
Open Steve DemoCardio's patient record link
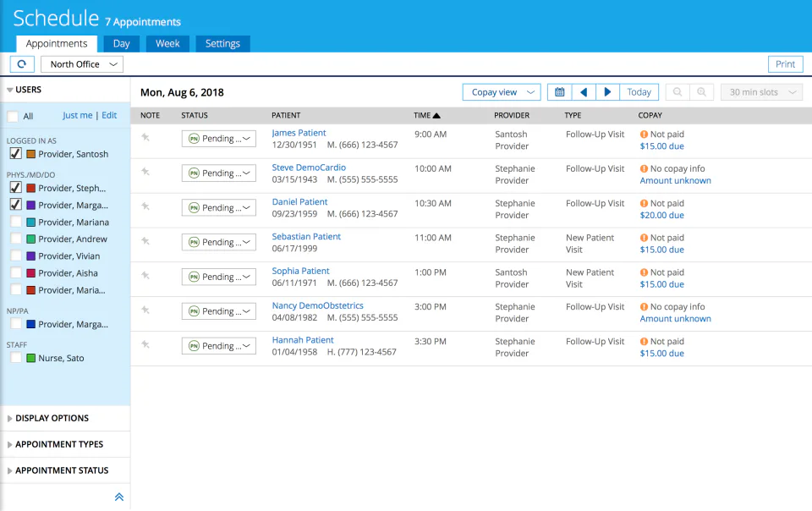pyautogui.click(x=308, y=167)
